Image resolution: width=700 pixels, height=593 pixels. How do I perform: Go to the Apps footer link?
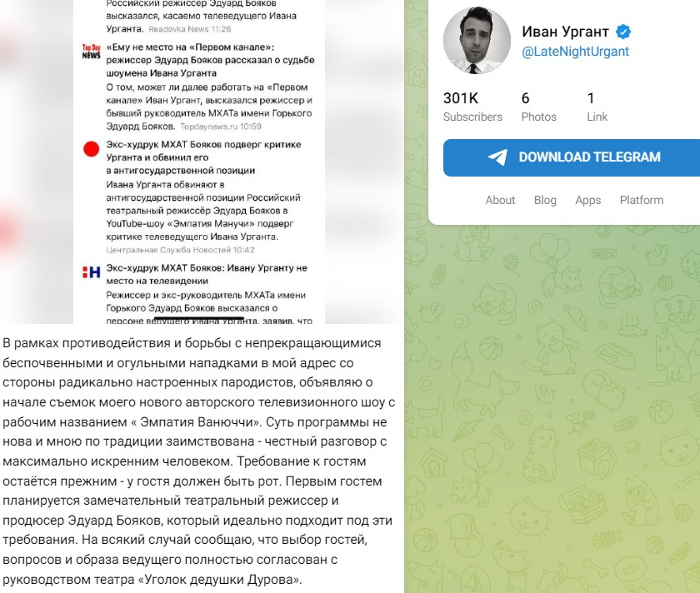[x=588, y=200]
